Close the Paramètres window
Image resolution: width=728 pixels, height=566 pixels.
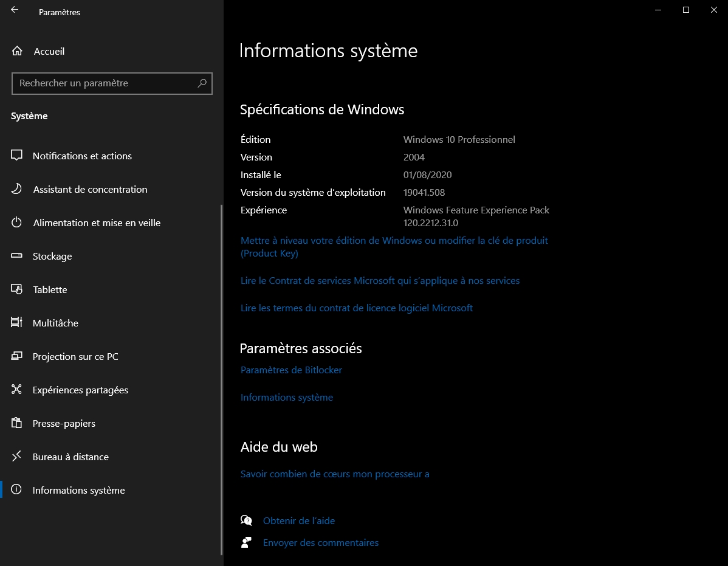pos(714,10)
